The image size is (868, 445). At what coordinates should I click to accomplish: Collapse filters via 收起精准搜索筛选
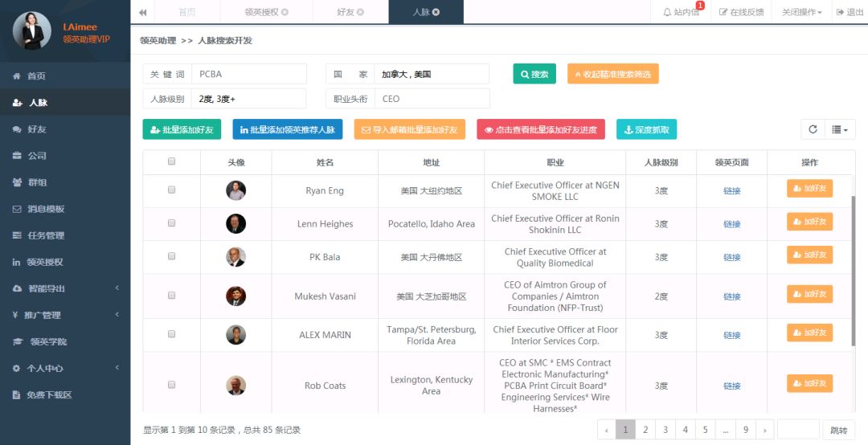612,74
